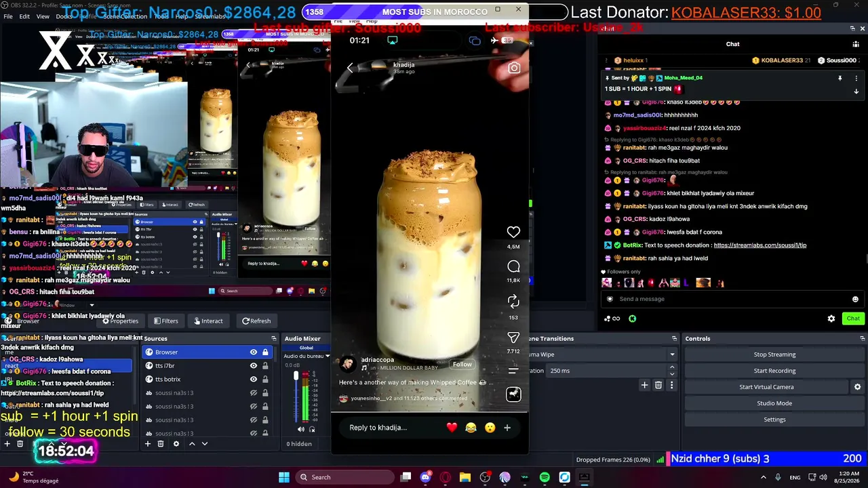The height and width of the screenshot is (488, 868).
Task: Open transition properties three-dot menu
Action: 672,385
